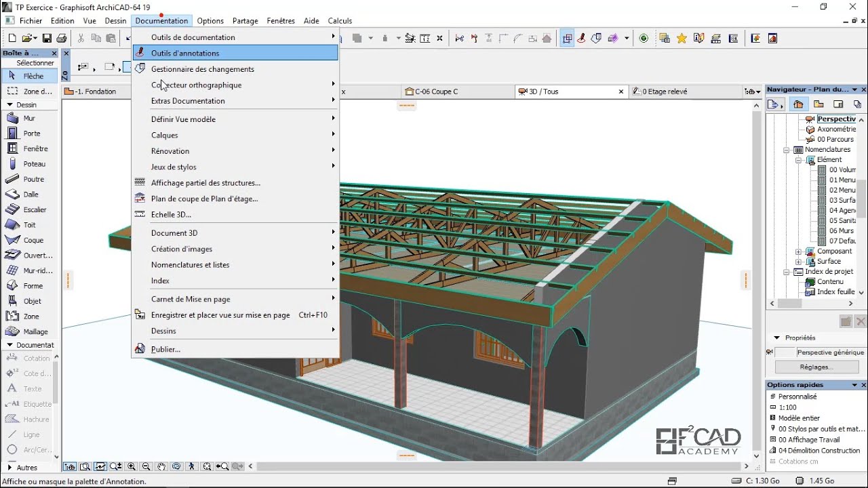Select the Dalle slab tool

coord(28,195)
